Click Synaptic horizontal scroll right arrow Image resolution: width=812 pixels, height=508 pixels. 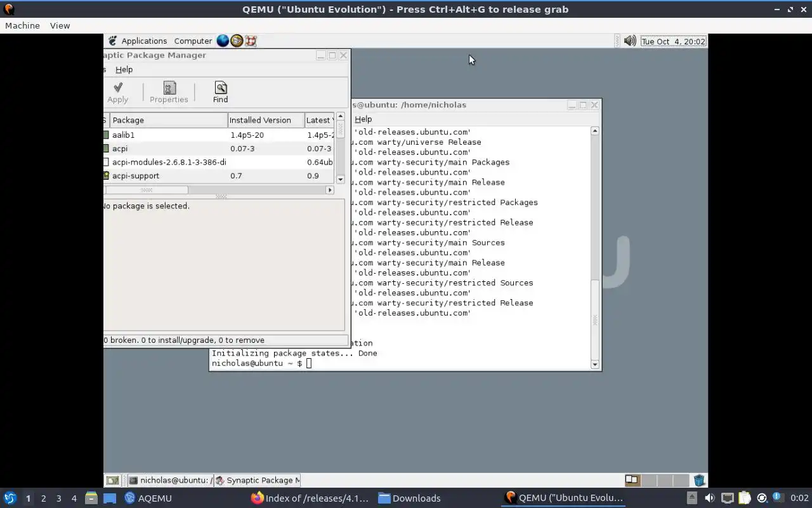(330, 190)
